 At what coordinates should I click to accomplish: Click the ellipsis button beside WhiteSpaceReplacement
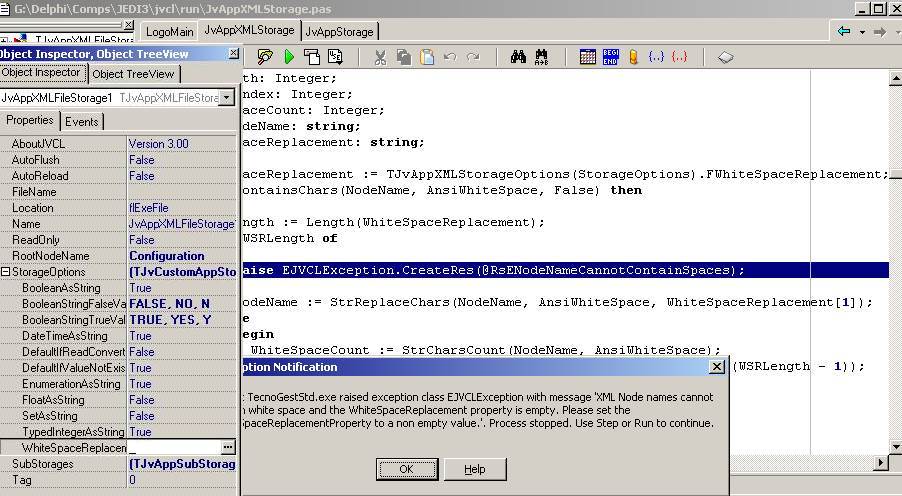(228, 448)
